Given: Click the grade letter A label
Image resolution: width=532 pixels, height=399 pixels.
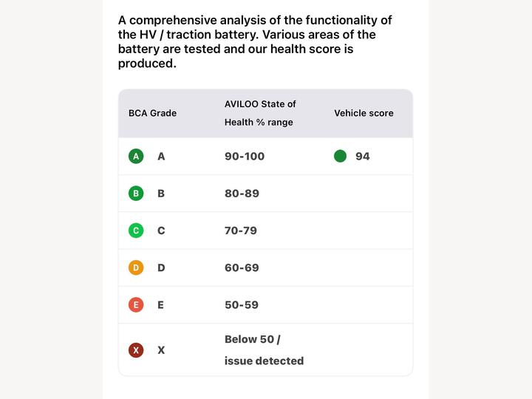Looking at the screenshot, I should click(x=161, y=157).
